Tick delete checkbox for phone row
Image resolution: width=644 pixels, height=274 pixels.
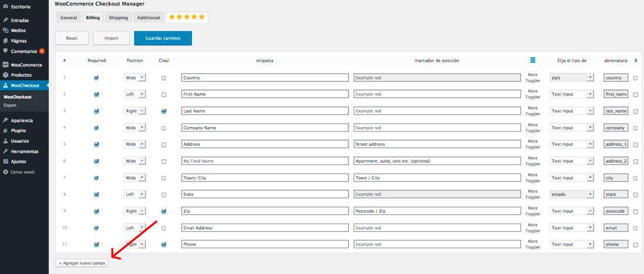[x=635, y=245]
